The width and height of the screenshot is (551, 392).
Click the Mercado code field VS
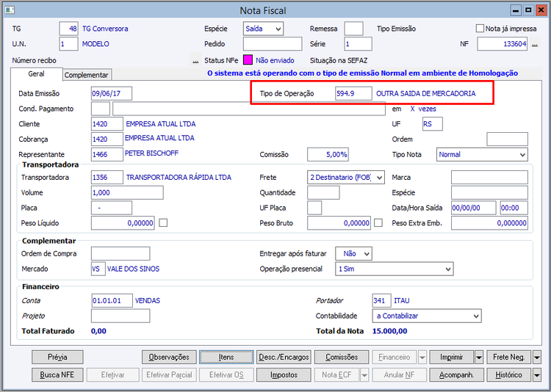click(x=98, y=269)
